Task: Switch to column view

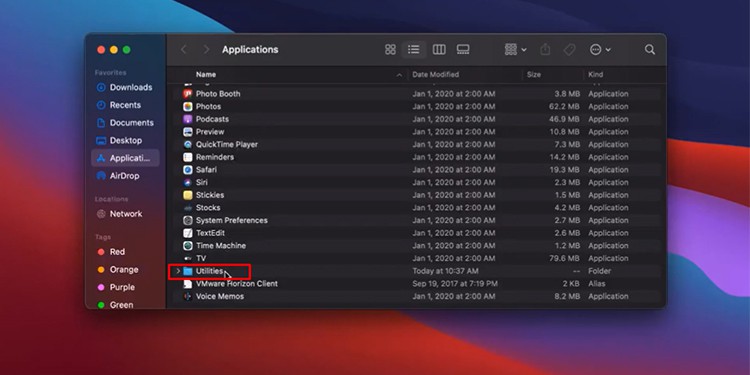Action: click(x=439, y=49)
